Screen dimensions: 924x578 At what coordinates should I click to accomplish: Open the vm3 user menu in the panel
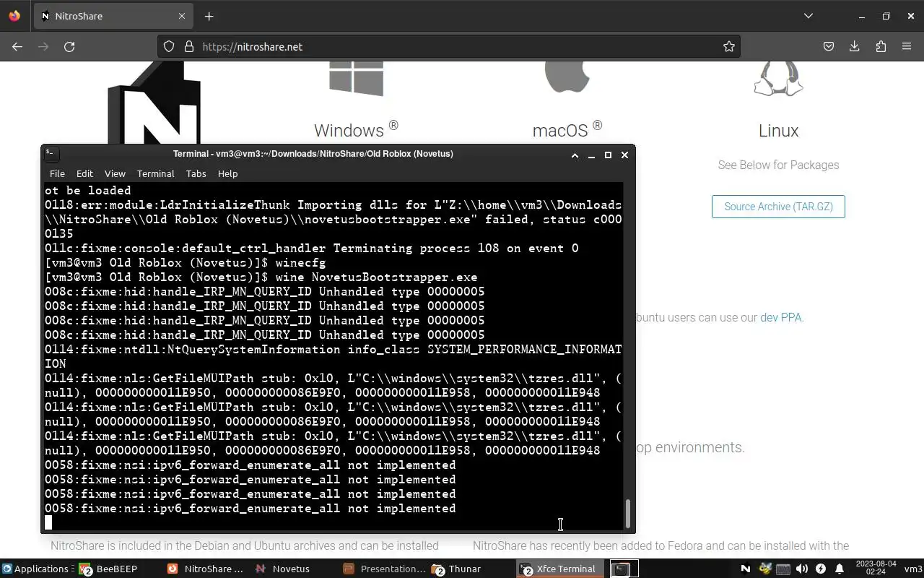pyautogui.click(x=913, y=569)
